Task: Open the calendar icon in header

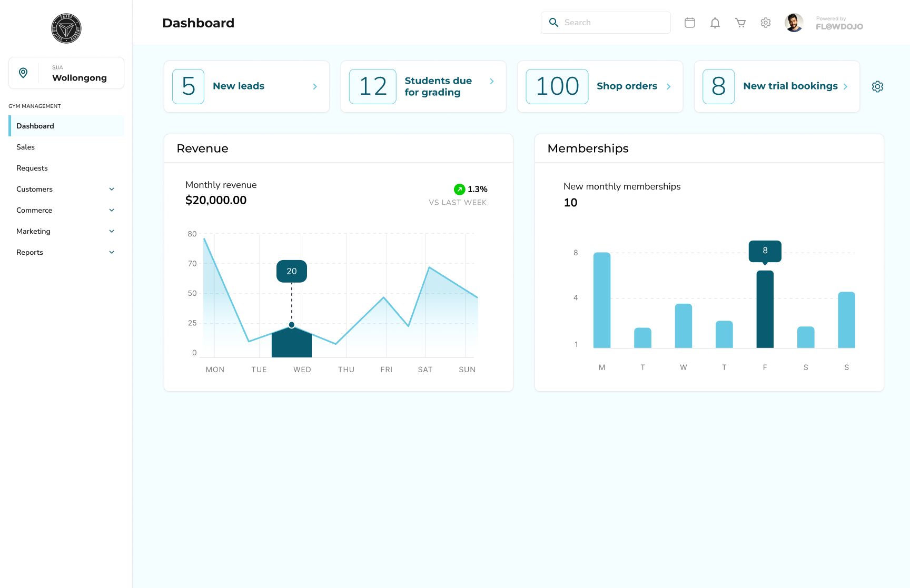Action: point(690,23)
